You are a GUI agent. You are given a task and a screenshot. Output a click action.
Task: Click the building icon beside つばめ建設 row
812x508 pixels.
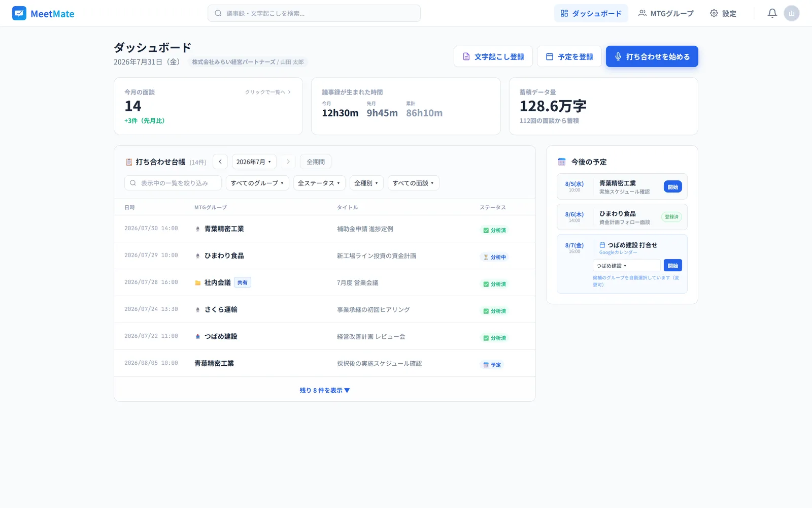[x=198, y=337]
